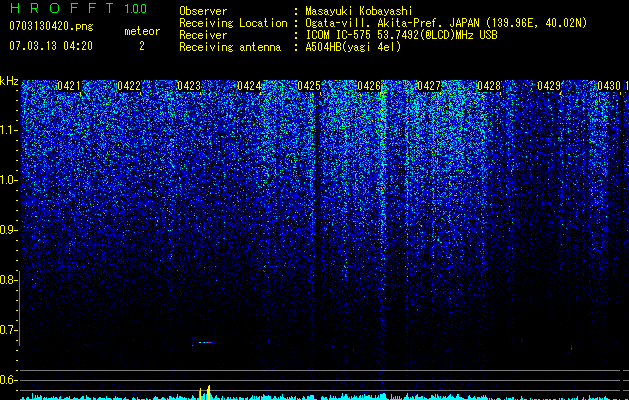Image resolution: width=629 pixels, height=400 pixels.
Task: Click the Observer label
Action: coord(203,11)
